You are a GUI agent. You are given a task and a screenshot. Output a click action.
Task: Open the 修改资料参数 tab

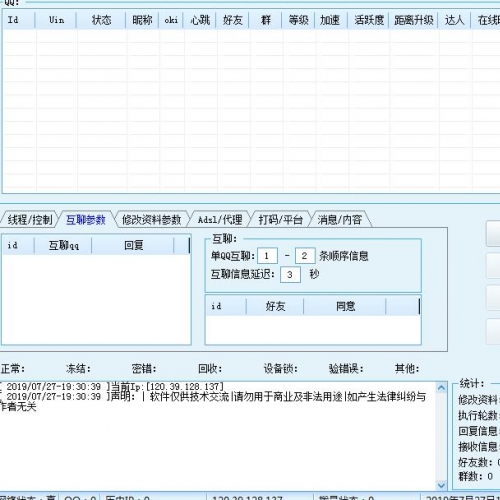pos(151,220)
